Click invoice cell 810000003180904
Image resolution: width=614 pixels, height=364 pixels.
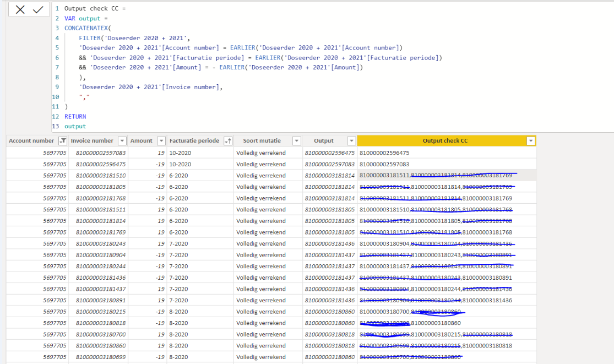tap(101, 255)
